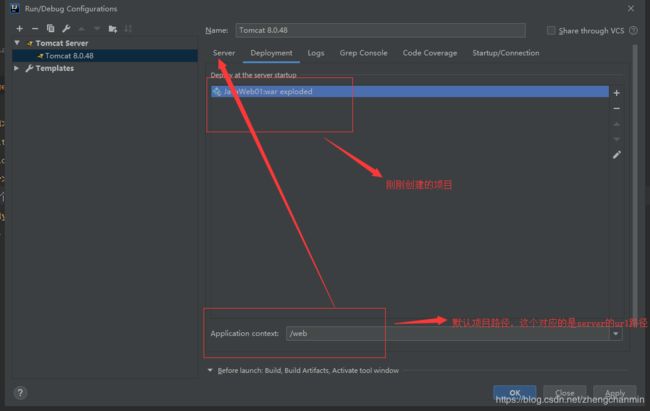Open the Code Coverage tab

(430, 53)
